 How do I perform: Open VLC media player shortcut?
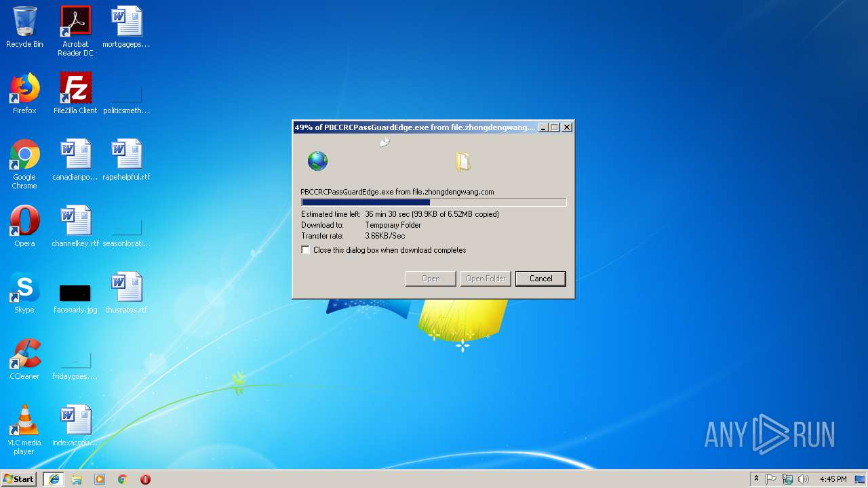(24, 430)
